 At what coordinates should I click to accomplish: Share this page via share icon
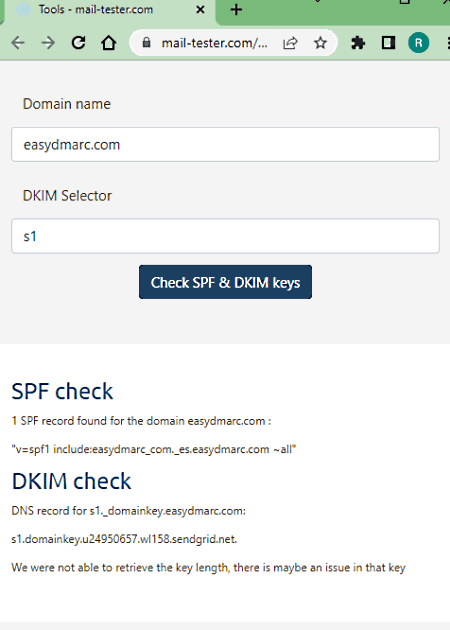pyautogui.click(x=290, y=43)
